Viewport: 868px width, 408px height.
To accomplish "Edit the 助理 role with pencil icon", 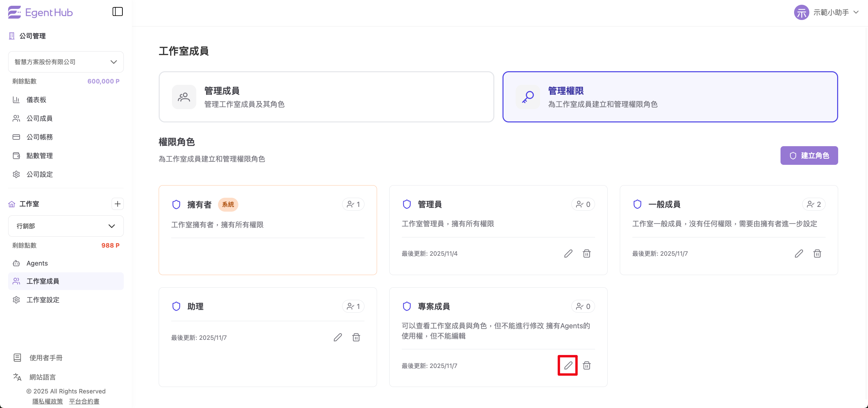I will coord(337,337).
